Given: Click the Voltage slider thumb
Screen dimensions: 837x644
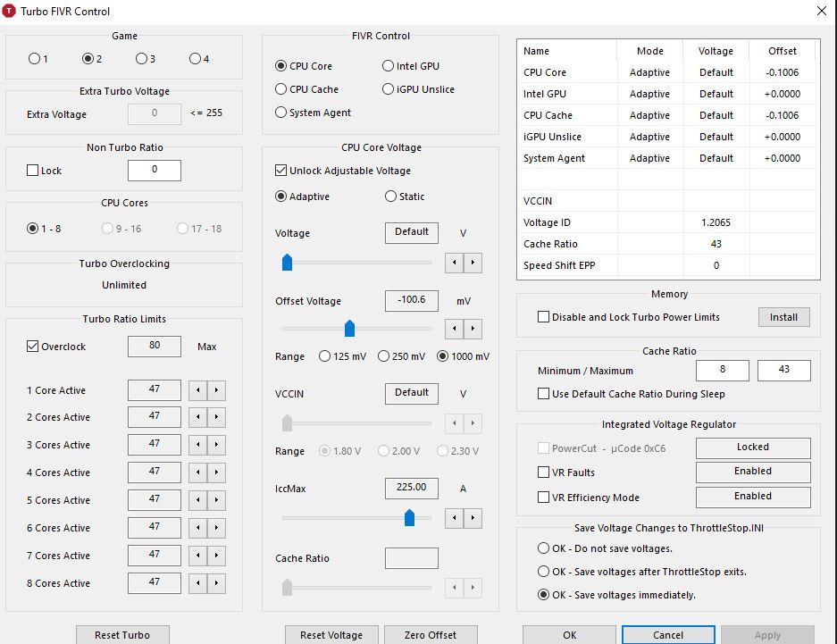Looking at the screenshot, I should click(x=287, y=262).
